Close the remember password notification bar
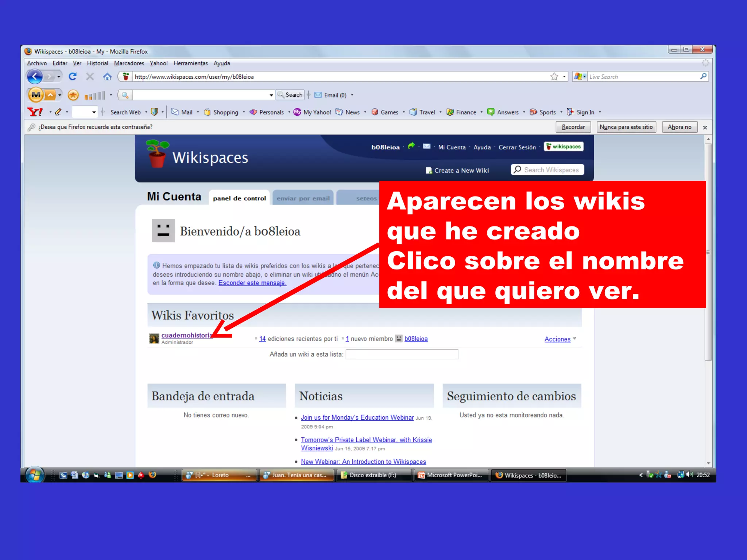The width and height of the screenshot is (747, 560). pos(705,127)
